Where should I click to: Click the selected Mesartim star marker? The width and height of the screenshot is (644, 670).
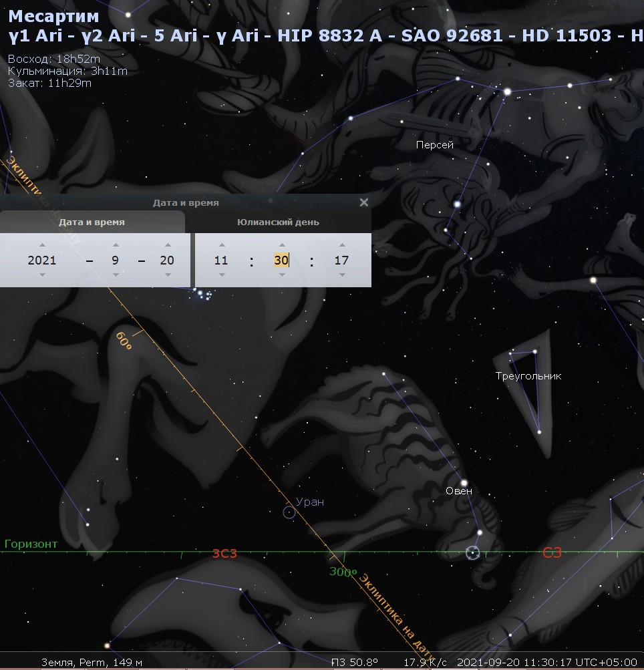[x=472, y=552]
